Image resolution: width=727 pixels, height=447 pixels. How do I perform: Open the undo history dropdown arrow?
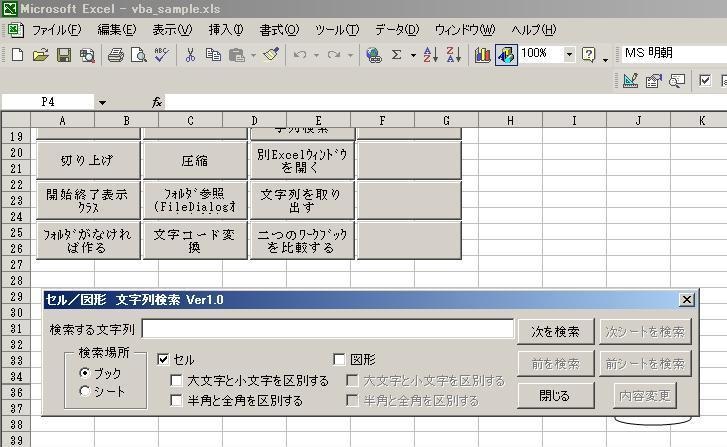pyautogui.click(x=316, y=56)
